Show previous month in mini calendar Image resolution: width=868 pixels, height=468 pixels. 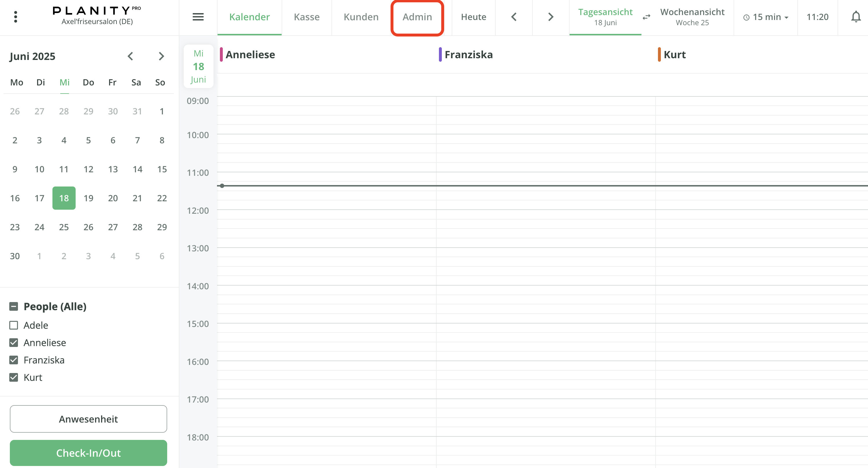tap(130, 56)
